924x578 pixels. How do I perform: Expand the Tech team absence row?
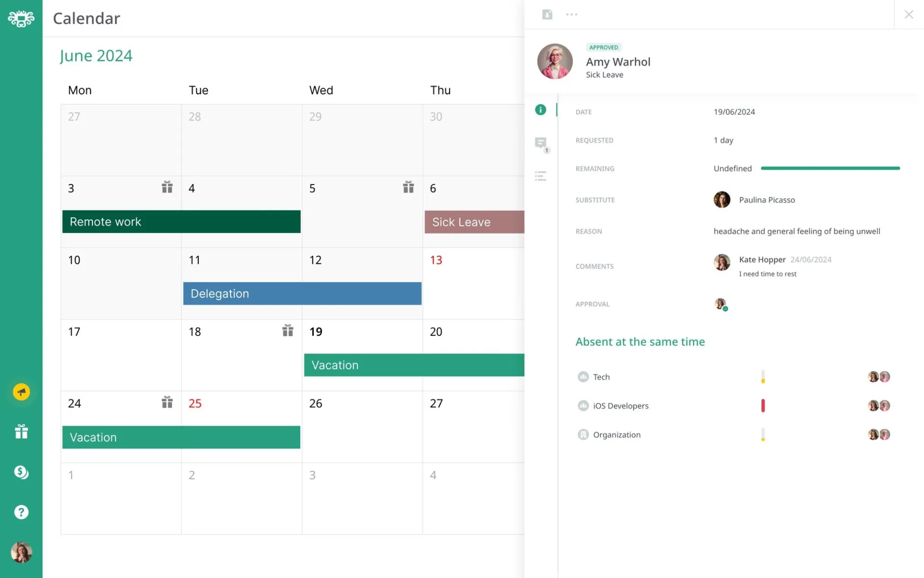coord(601,377)
